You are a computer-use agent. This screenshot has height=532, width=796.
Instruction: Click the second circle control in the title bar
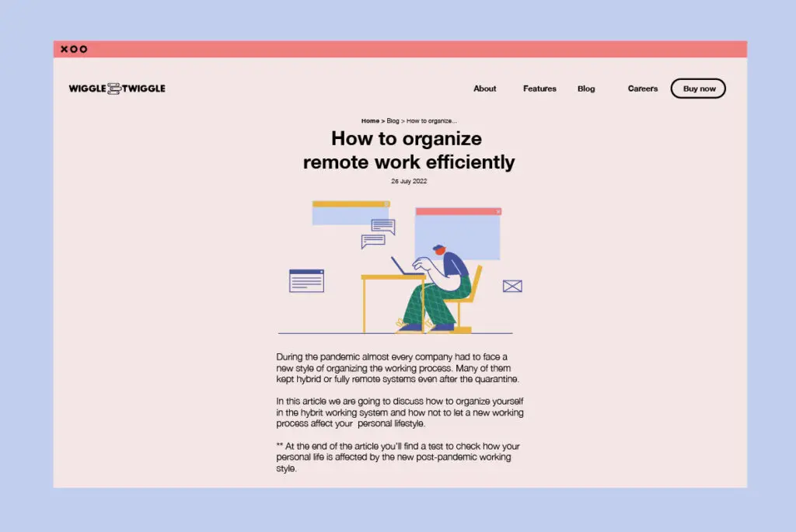tap(83, 49)
